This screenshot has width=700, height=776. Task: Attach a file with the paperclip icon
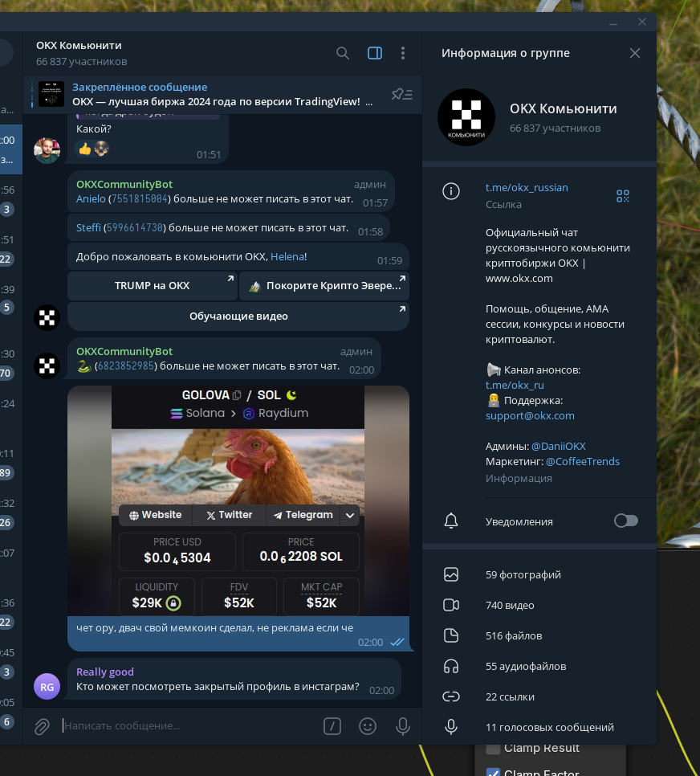pyautogui.click(x=42, y=726)
